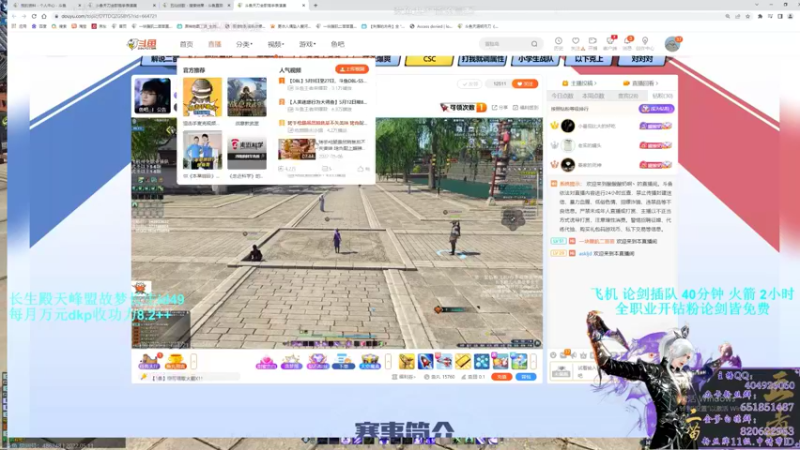Open the 排行榜 dropdown under gifts
The height and width of the screenshot is (450, 800).
tap(404, 377)
